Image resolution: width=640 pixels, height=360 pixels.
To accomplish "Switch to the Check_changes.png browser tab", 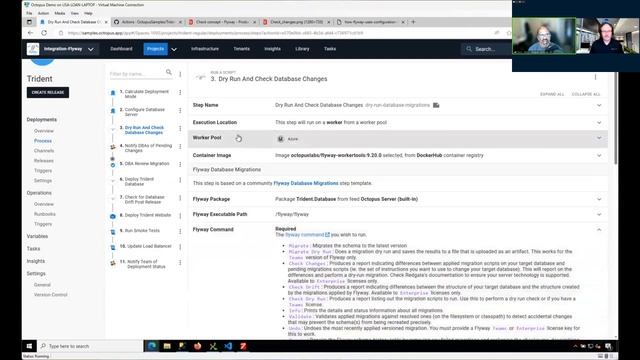I will [296, 22].
